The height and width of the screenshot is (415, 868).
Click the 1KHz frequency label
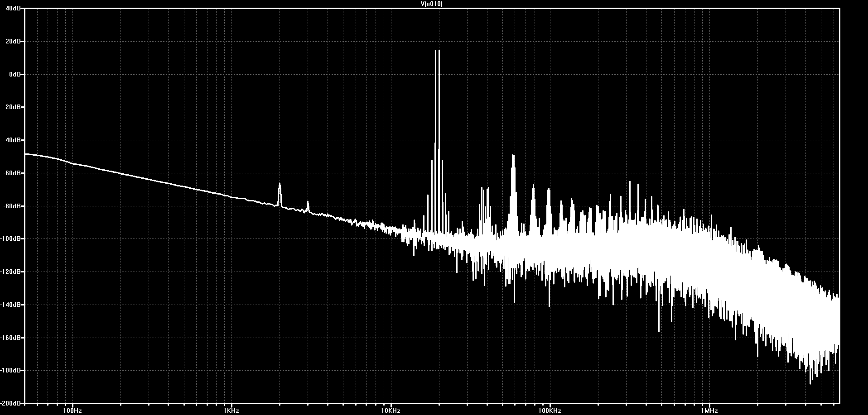point(231,410)
